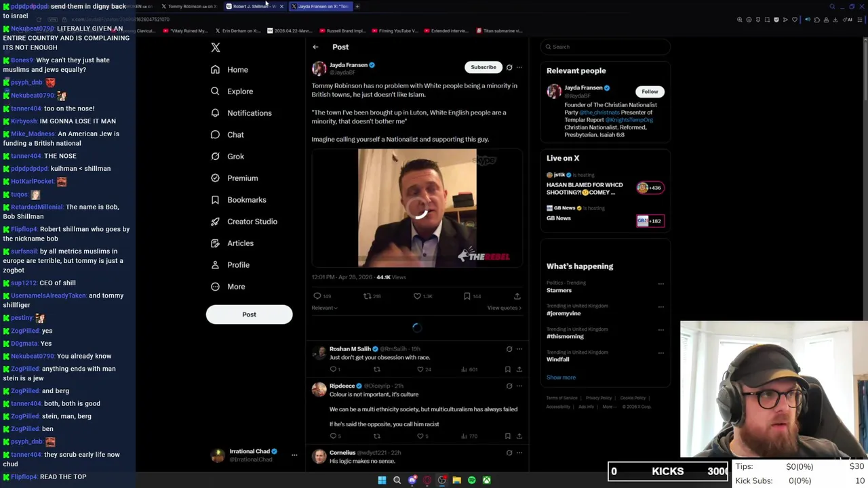
Task: Like Ripdeece's reply
Action: [x=420, y=436]
